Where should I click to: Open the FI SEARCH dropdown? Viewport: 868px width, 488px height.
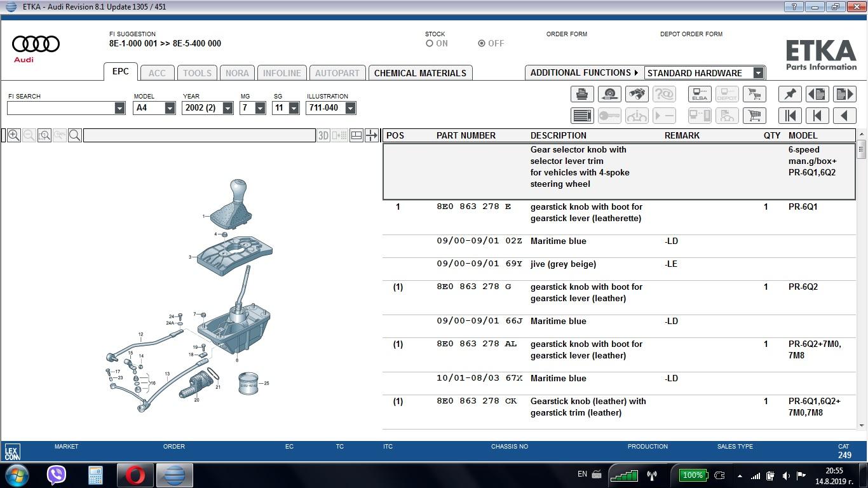(x=119, y=108)
